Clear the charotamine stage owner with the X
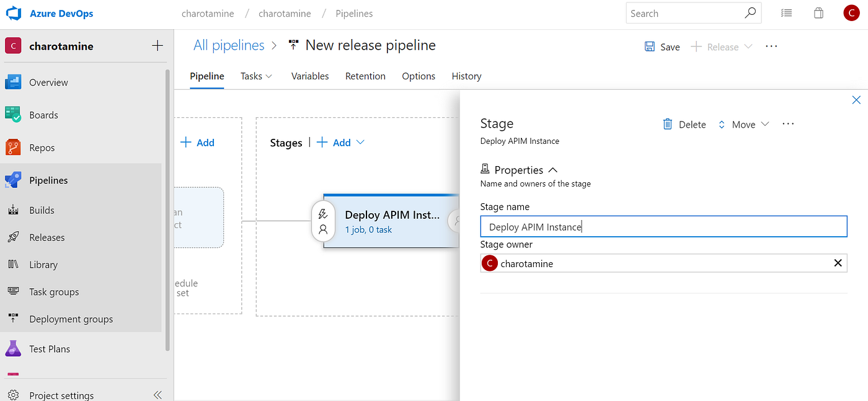 coord(838,263)
